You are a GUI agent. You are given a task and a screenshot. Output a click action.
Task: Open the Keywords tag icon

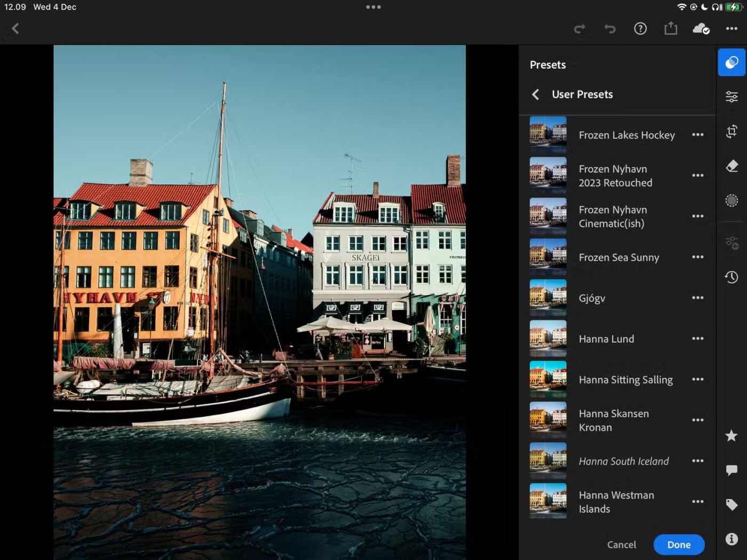732,505
